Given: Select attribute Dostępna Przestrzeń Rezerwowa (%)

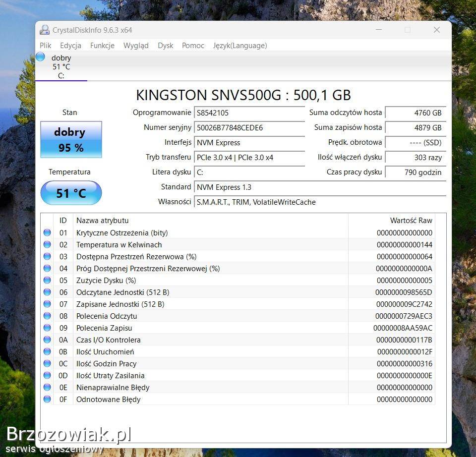Looking at the screenshot, I should (136, 257).
